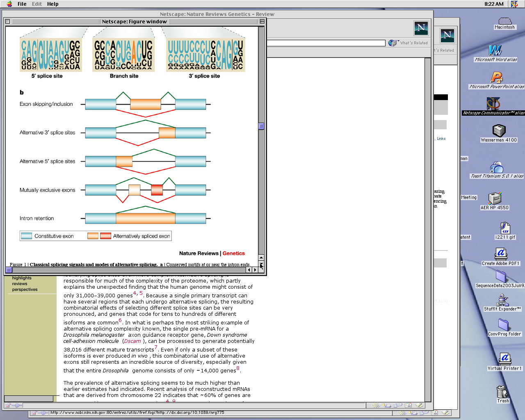Open Toast Titanium 5.0.1 alias icon

click(496, 167)
